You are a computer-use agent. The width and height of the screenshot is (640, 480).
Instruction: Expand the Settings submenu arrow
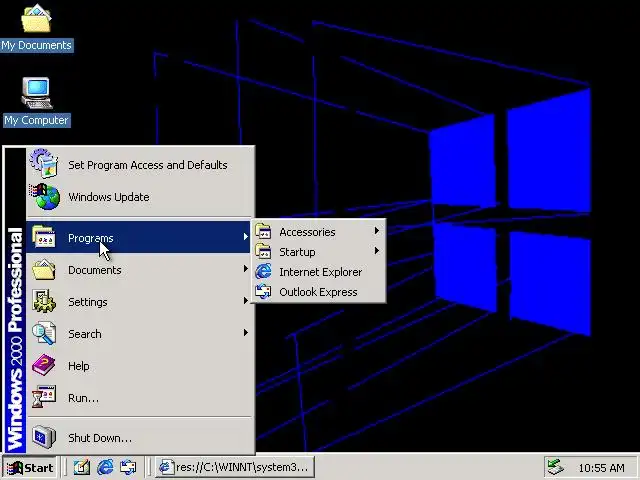(245, 301)
